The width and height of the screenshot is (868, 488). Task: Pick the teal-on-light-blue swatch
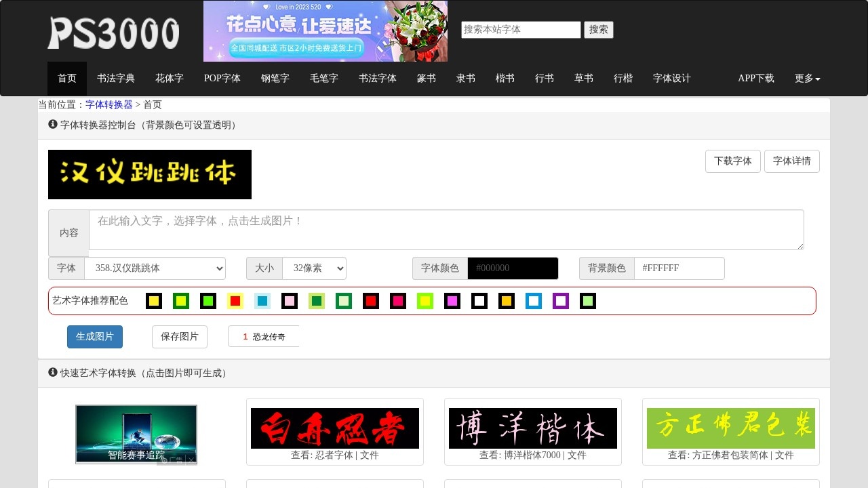point(262,301)
